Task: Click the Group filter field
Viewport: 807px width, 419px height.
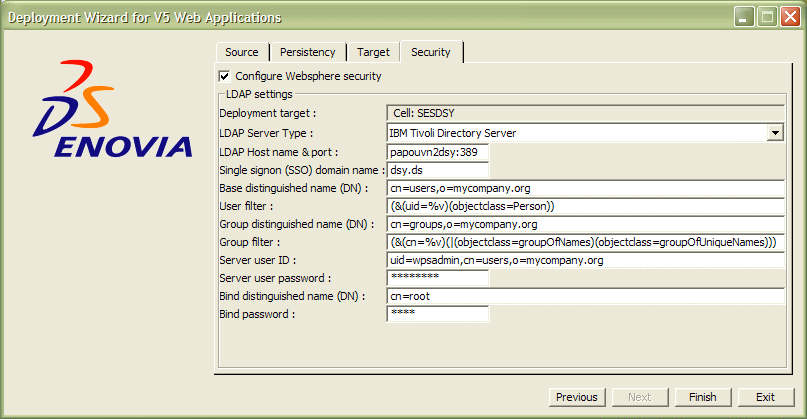Action: click(585, 242)
